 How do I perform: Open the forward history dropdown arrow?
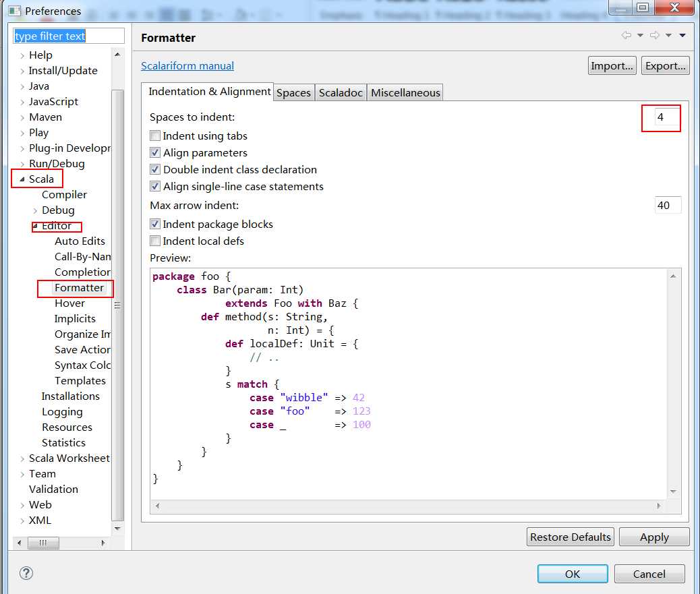click(668, 35)
